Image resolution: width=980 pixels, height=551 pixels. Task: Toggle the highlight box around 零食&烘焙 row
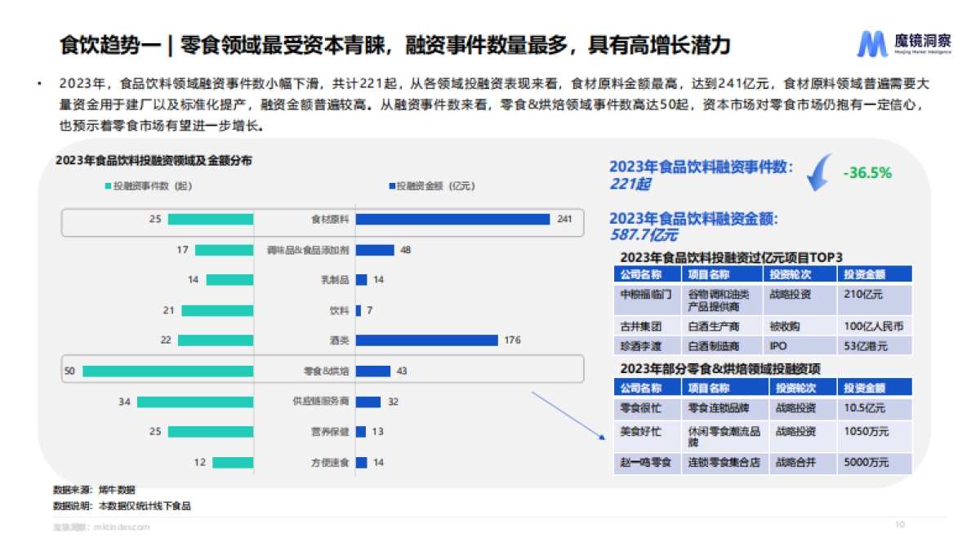coord(327,370)
